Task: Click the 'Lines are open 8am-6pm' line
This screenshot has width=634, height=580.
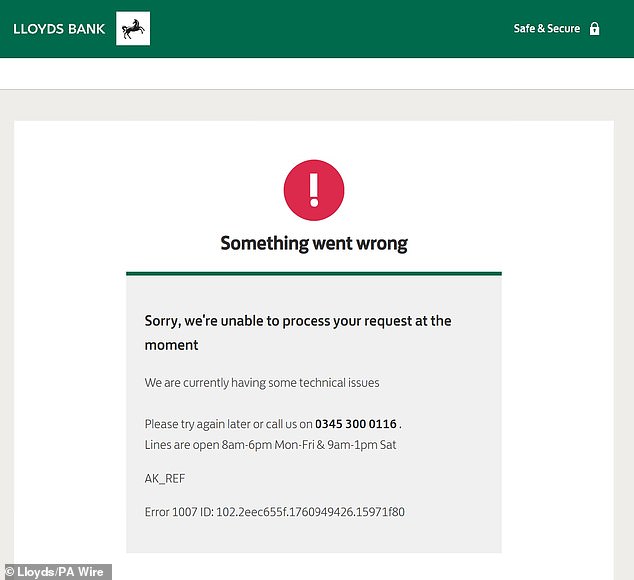Action: coord(270,445)
